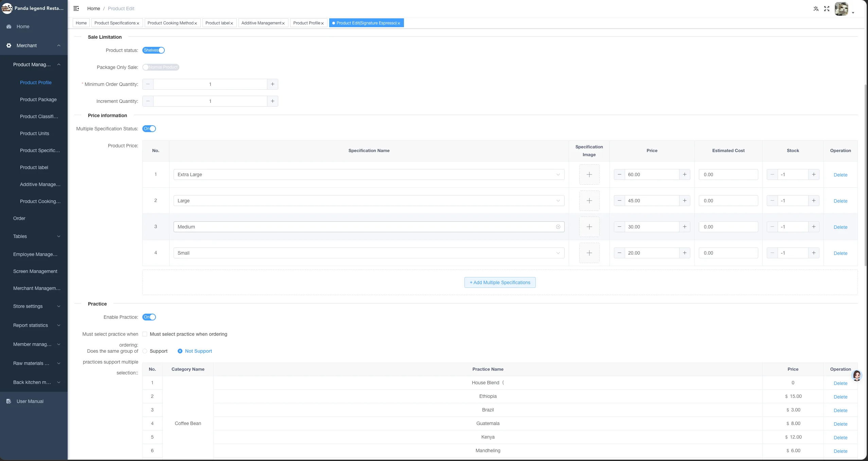The height and width of the screenshot is (461, 868).
Task: Open the User Manual in sidebar
Action: [x=30, y=401]
